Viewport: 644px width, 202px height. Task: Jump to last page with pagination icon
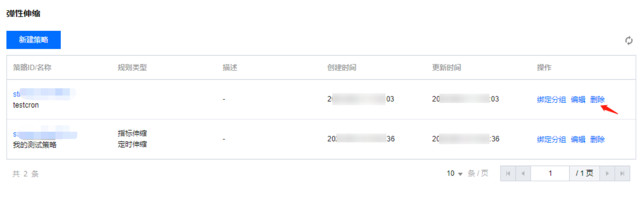[x=623, y=173]
